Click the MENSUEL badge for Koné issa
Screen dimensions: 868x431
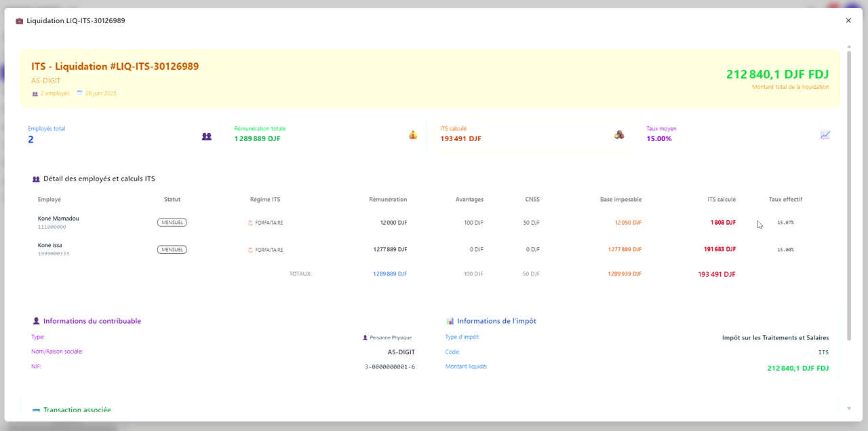tap(172, 249)
